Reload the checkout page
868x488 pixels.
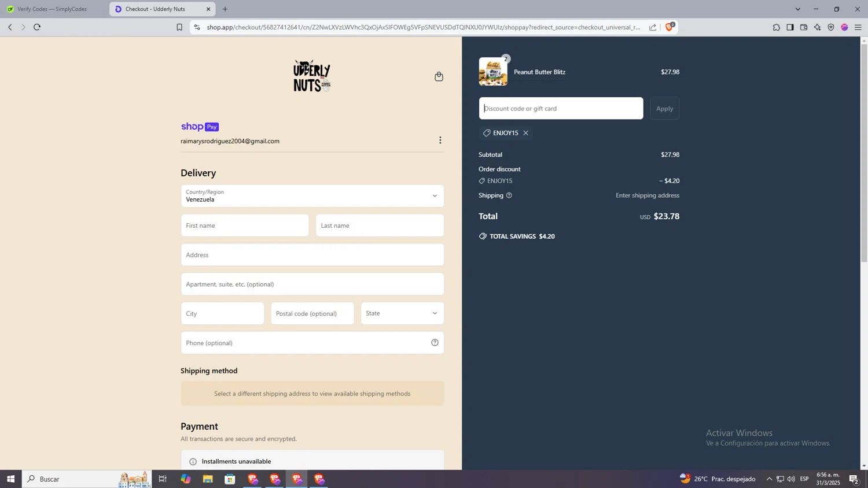point(37,27)
